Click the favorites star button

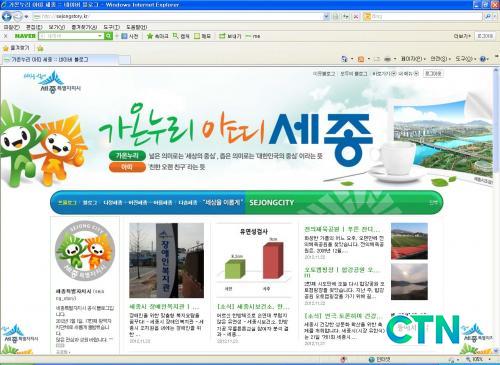click(x=16, y=48)
